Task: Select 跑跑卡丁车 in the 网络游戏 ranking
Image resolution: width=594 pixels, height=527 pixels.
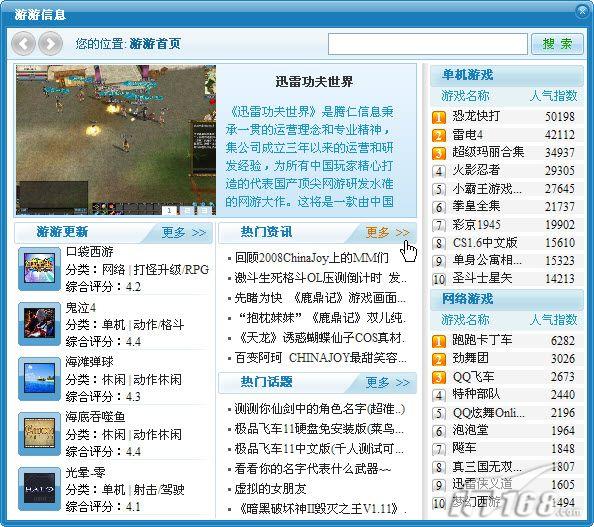Action: (x=482, y=340)
